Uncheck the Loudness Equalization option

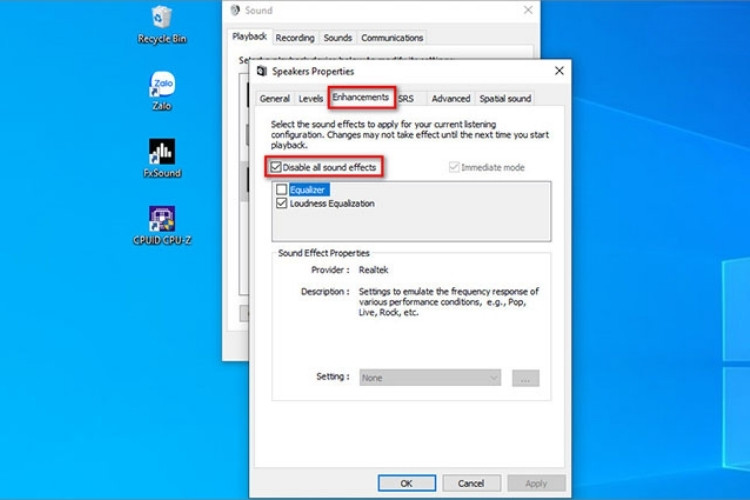[282, 203]
